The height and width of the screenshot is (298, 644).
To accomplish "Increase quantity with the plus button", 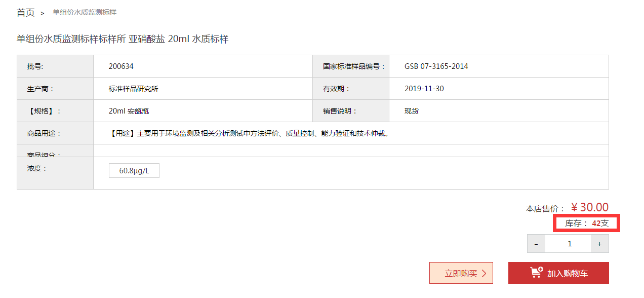I will (x=599, y=244).
